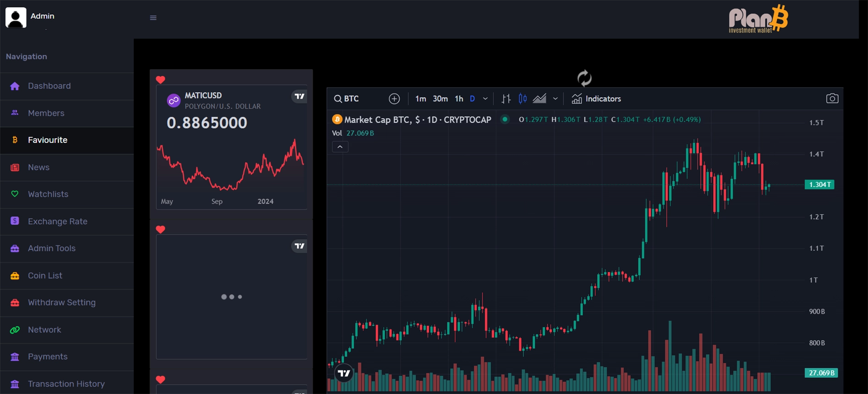Toggle the bottom-most red heart
The height and width of the screenshot is (394, 868).
point(160,379)
